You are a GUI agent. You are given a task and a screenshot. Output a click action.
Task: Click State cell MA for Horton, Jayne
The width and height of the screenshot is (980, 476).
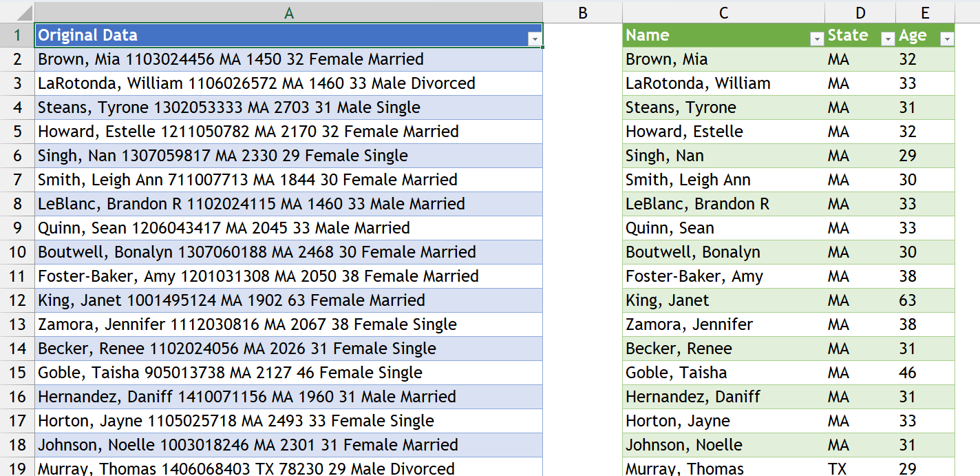tap(860, 421)
